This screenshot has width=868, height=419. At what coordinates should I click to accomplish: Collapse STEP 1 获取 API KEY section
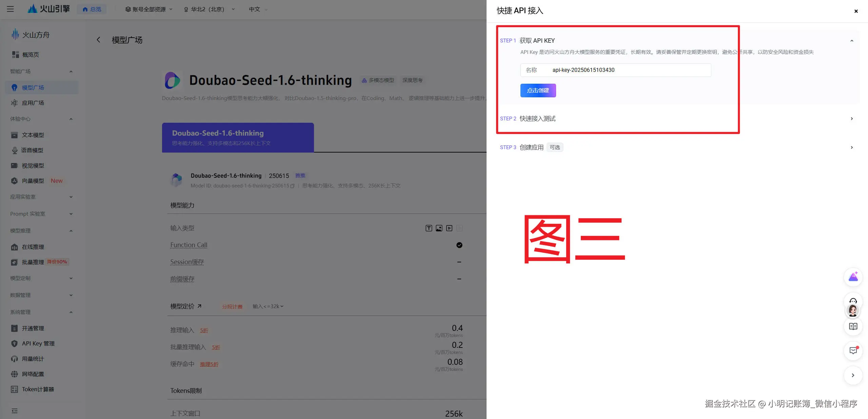tap(851, 41)
